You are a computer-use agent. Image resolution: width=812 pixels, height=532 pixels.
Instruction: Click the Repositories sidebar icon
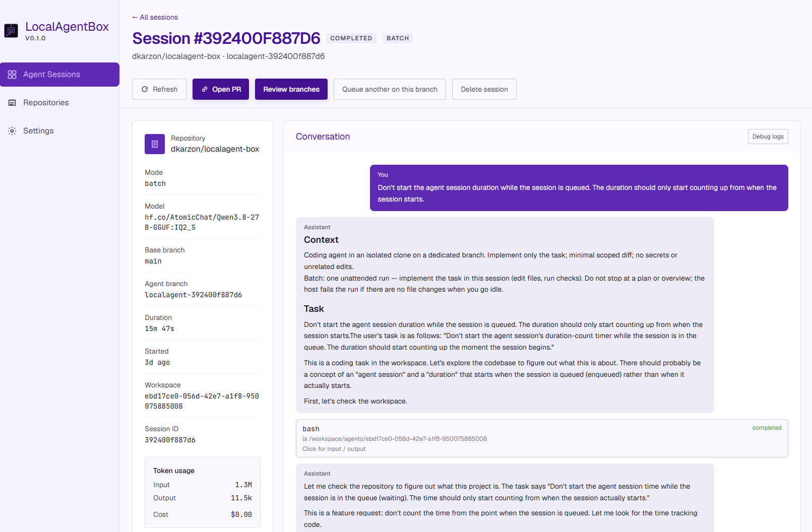(12, 103)
